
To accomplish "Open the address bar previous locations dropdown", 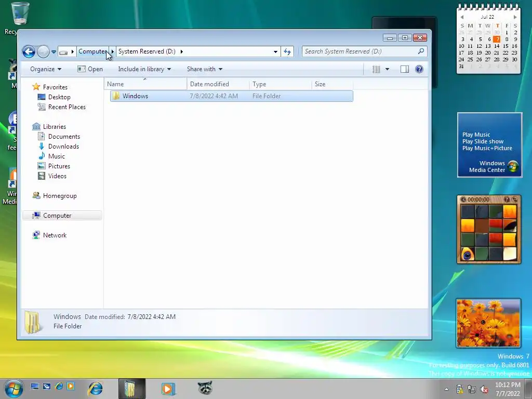I will [x=275, y=51].
